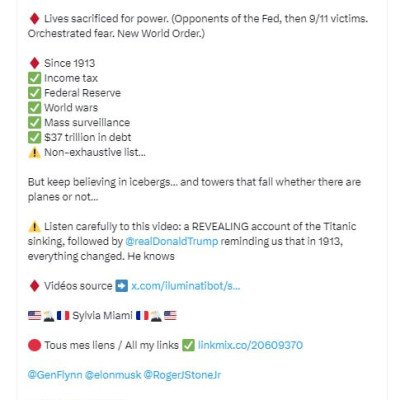Image resolution: width=400 pixels, height=400 pixels.
Task: Open the @GenFlynn profile mention
Action: [x=55, y=375]
